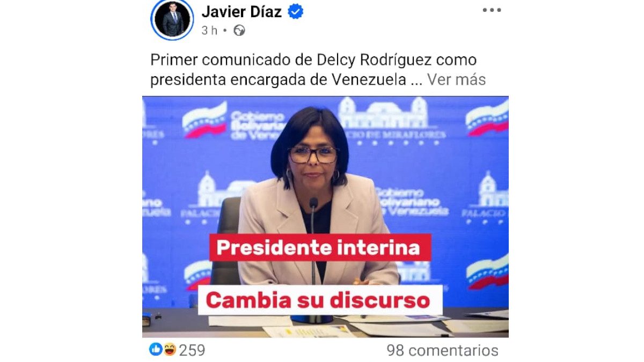The image size is (644, 362).
Task: Click the Gobierno Bolivariano text at the image's top left
Action: coord(258,126)
